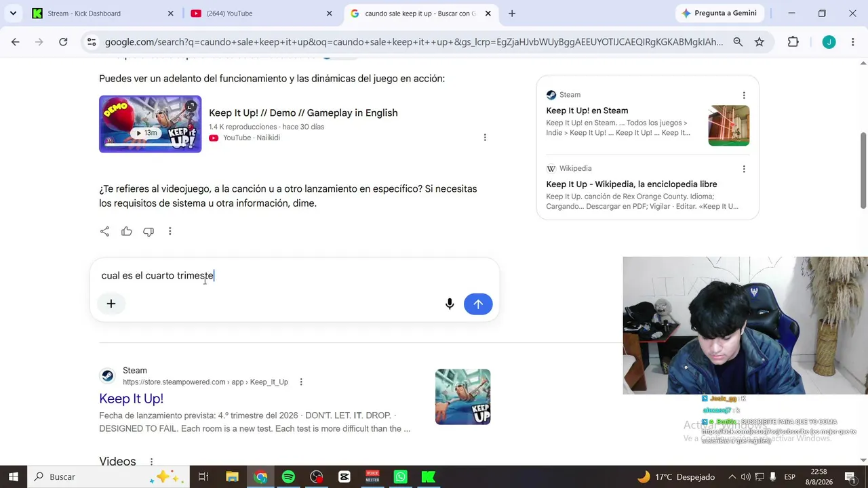Open options next to Videos heading
This screenshot has width=868, height=488.
coord(151,462)
